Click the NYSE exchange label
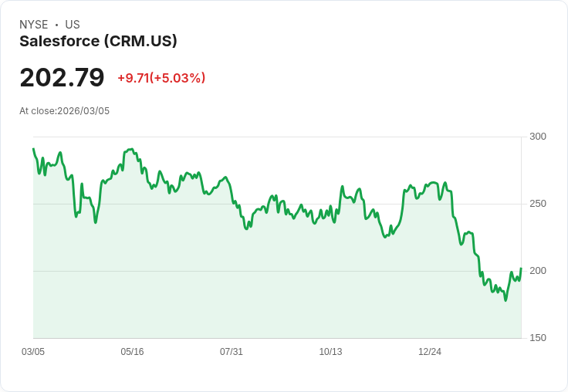This screenshot has height=392, width=568. tap(34, 25)
